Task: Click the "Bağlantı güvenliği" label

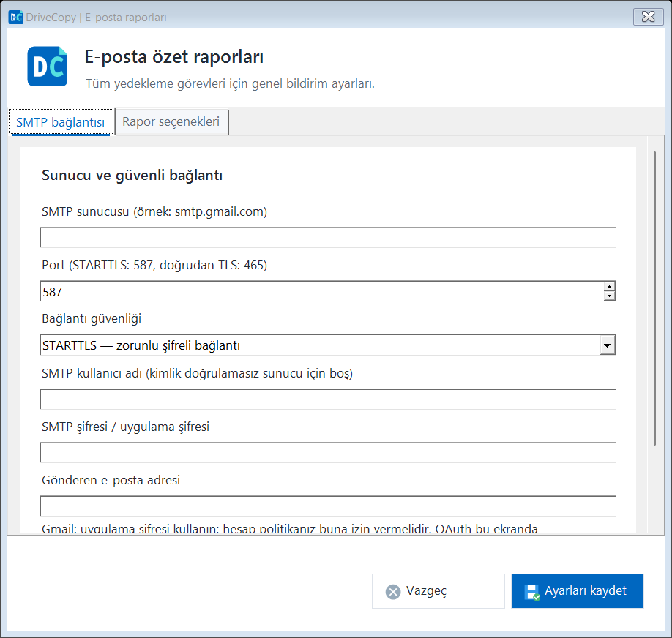Action: (92, 319)
